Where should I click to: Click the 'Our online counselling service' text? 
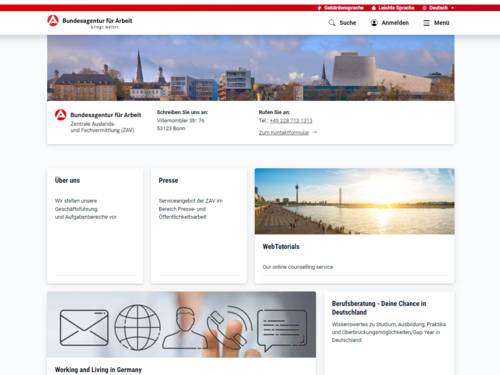click(x=298, y=267)
